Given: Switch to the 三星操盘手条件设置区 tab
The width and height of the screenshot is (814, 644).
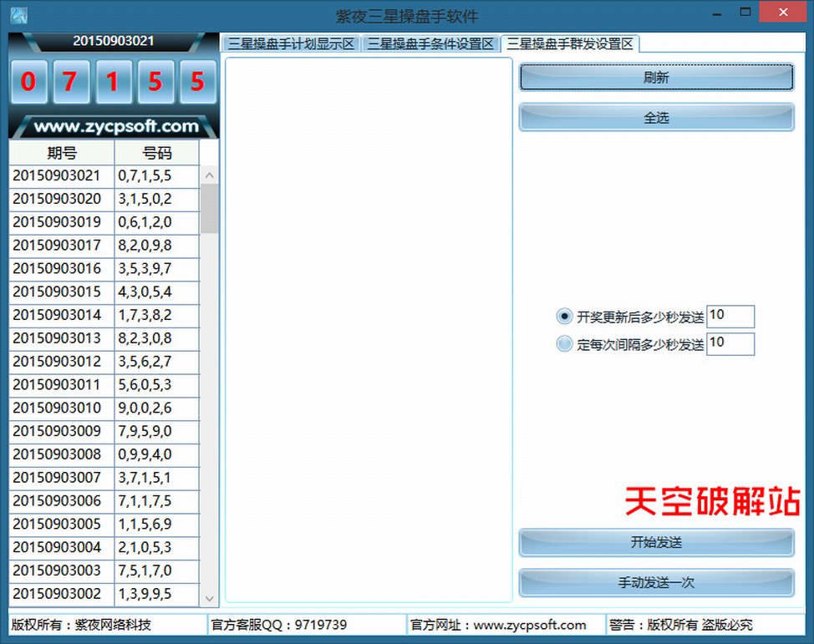Looking at the screenshot, I should pyautogui.click(x=430, y=43).
